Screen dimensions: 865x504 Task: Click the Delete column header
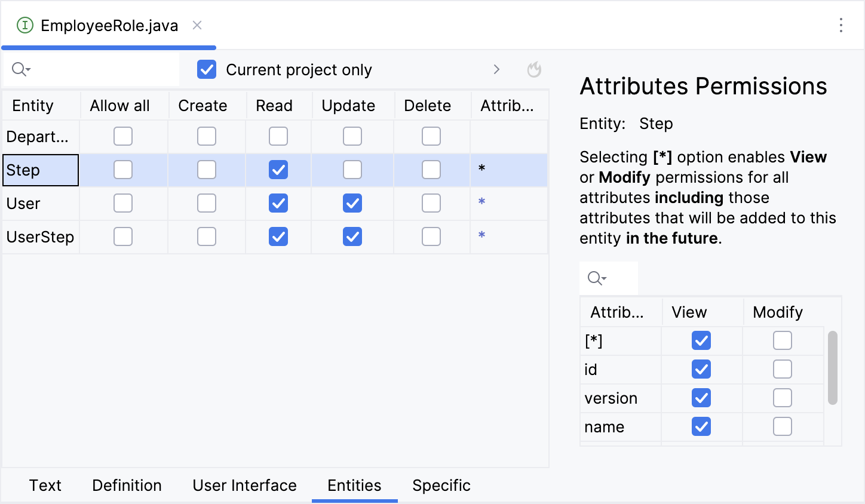point(432,105)
